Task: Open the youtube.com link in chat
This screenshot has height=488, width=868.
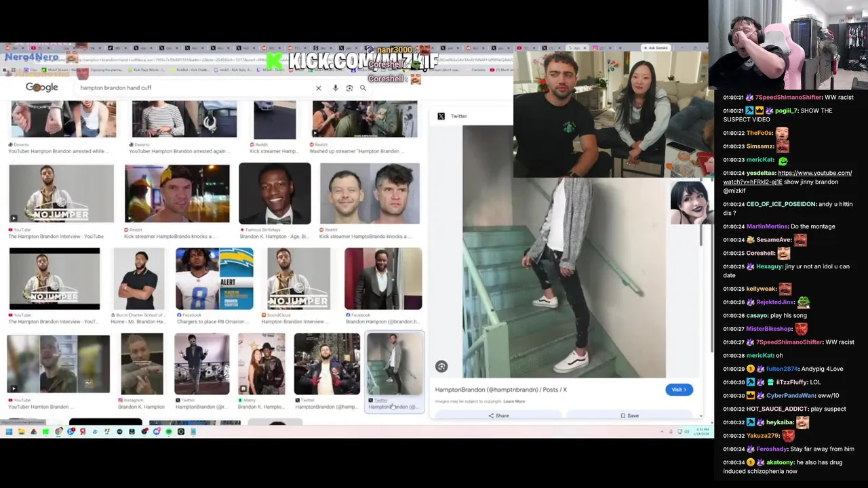Action: click(787, 178)
